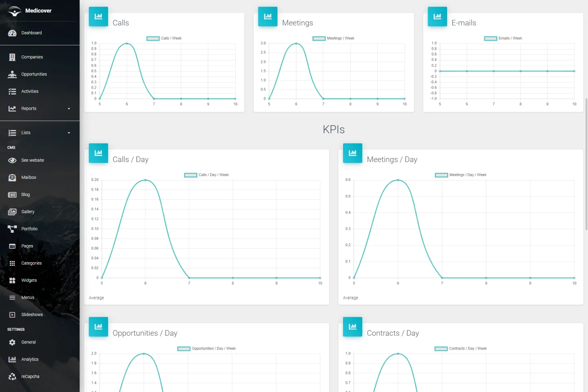Click the Activities checklist icon
Image resolution: width=588 pixels, height=392 pixels.
[x=12, y=91]
